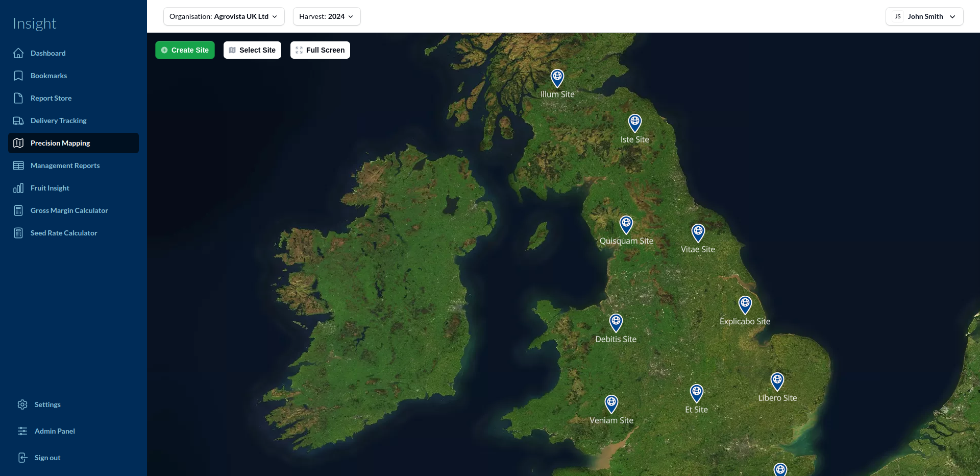Switch map to Full Screen
Viewport: 980px width, 476px height.
[x=320, y=50]
